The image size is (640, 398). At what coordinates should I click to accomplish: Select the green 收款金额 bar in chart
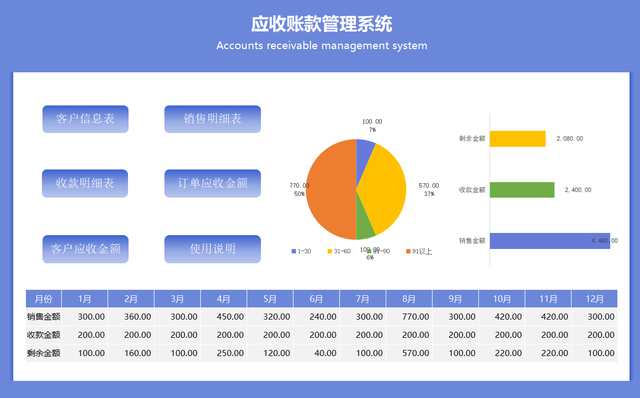click(x=522, y=190)
